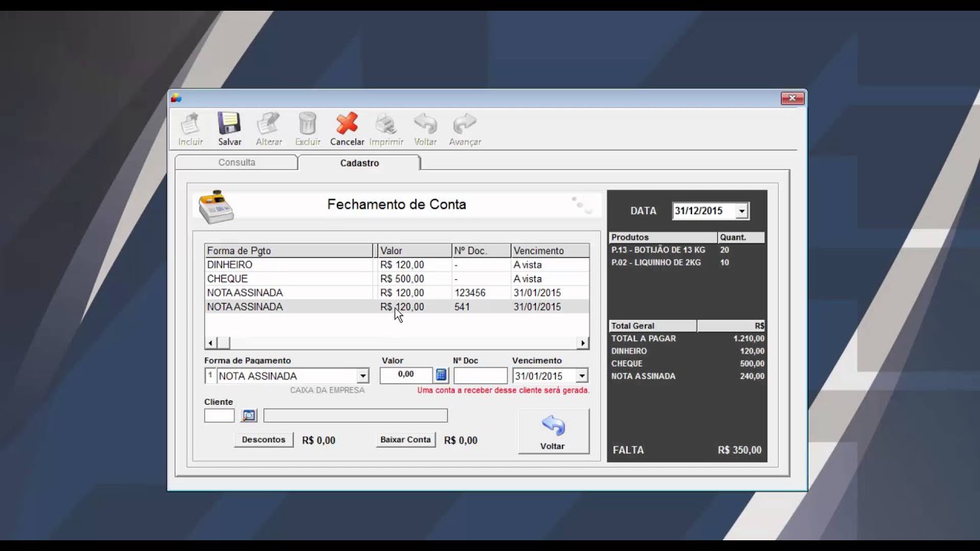This screenshot has height=551, width=980.
Task: Open the calculator icon next to Valor
Action: click(x=441, y=375)
